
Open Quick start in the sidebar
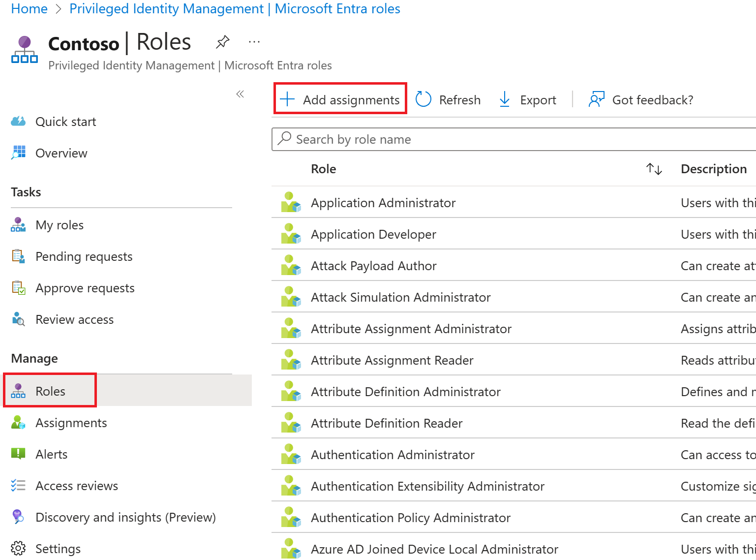[x=65, y=122]
